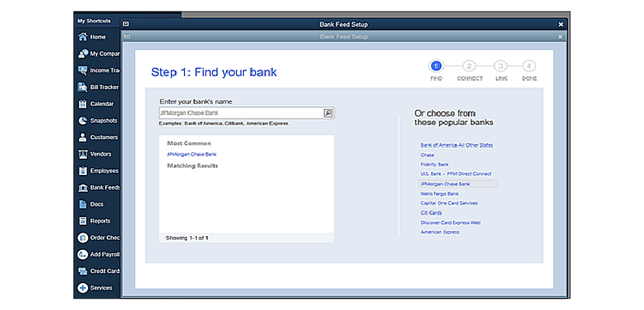Select Wells Fargo Bank from popular list
644x310 pixels.
point(439,193)
